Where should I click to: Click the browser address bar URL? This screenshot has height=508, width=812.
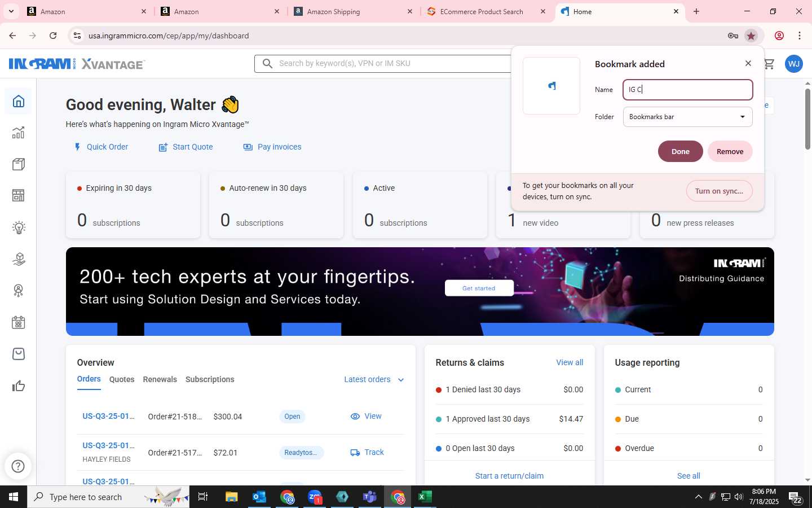pos(169,36)
